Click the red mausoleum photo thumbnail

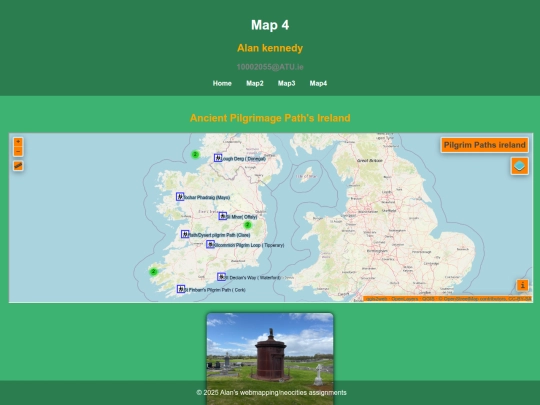[270, 358]
